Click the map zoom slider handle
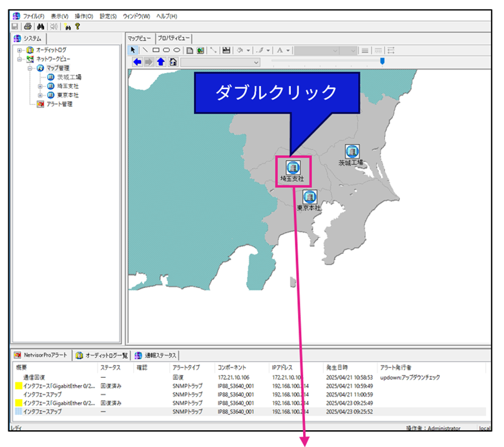Image resolution: width=504 pixels, height=447 pixels. [x=383, y=61]
